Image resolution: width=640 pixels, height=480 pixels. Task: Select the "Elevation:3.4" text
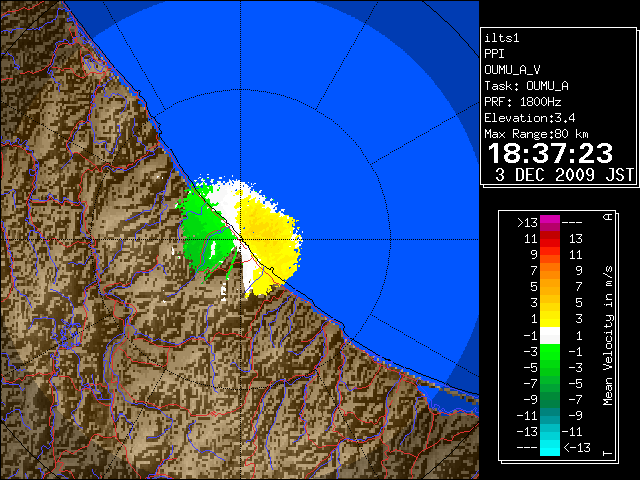530,118
